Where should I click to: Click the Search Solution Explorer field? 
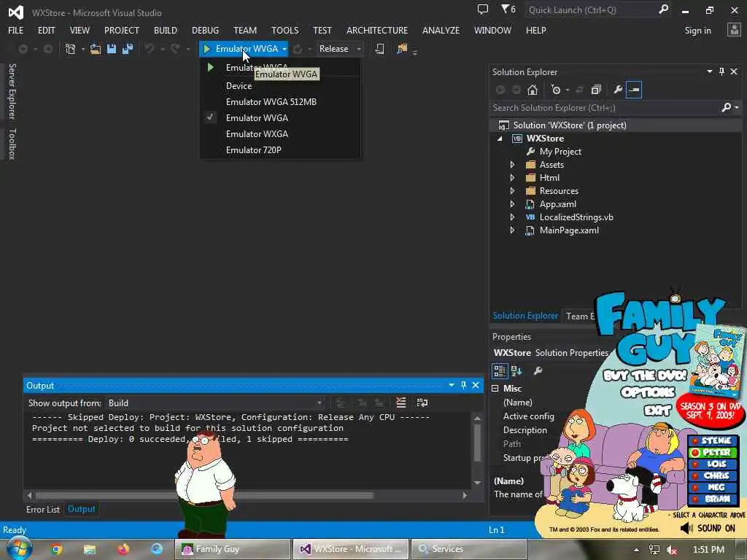click(x=605, y=108)
